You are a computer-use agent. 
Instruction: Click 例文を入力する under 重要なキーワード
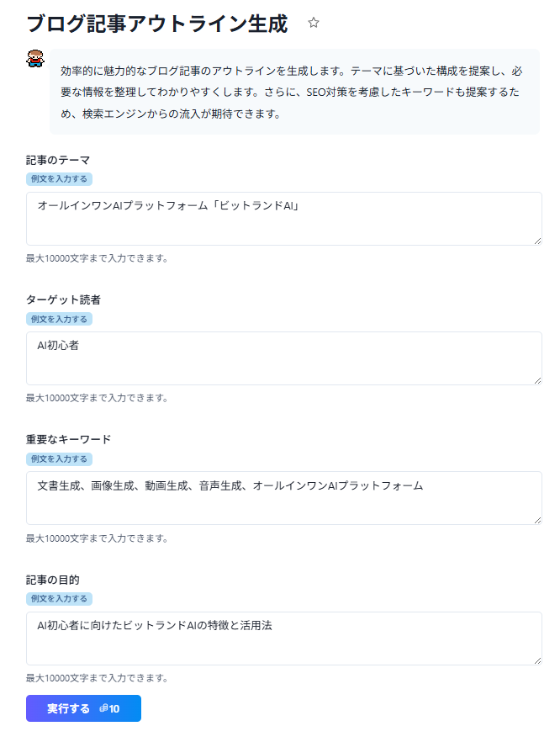coord(57,458)
